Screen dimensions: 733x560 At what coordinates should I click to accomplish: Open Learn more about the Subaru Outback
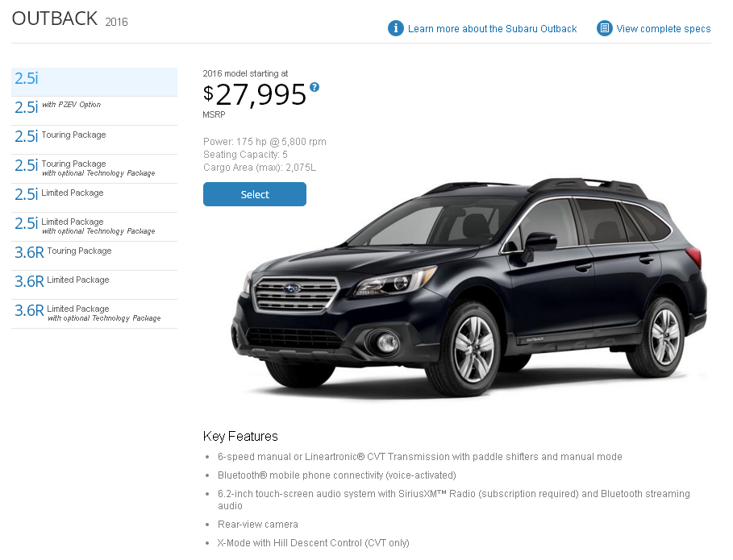pyautogui.click(x=492, y=29)
